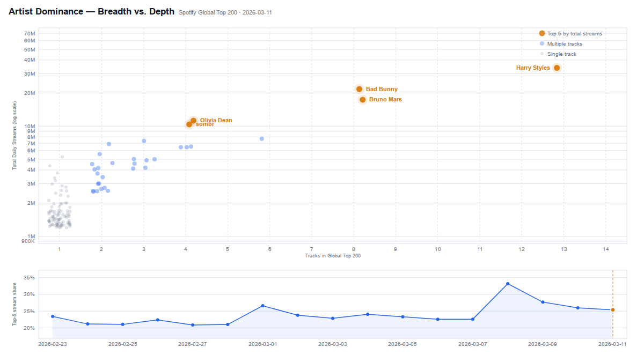Click the orange 2026-03-11 endpoint marker
Viewport: 644px width, 362px height.
[x=612, y=310]
